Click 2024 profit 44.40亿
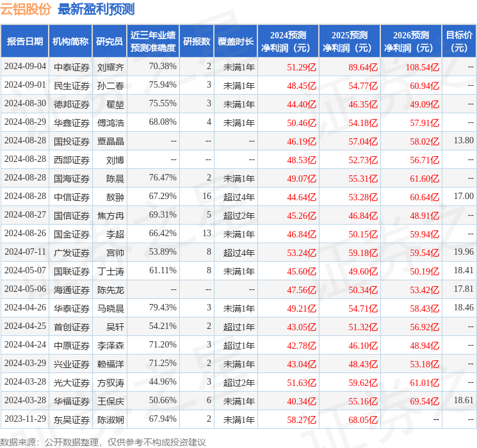This screenshot has width=477, height=448. (x=302, y=104)
